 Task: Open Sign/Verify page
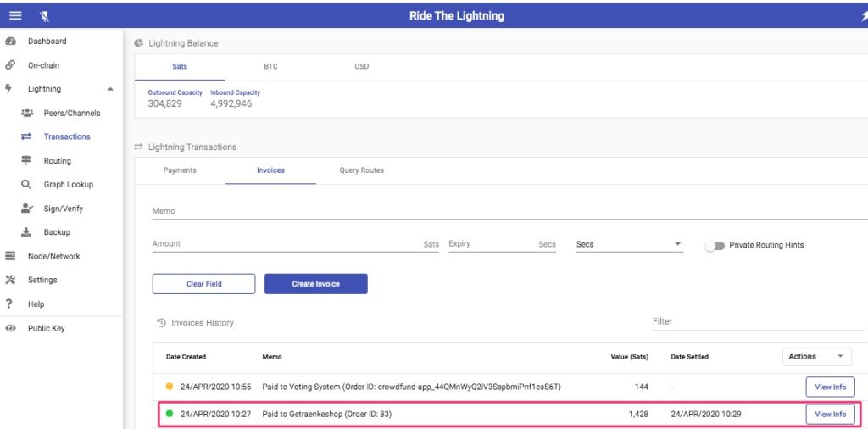(x=63, y=209)
